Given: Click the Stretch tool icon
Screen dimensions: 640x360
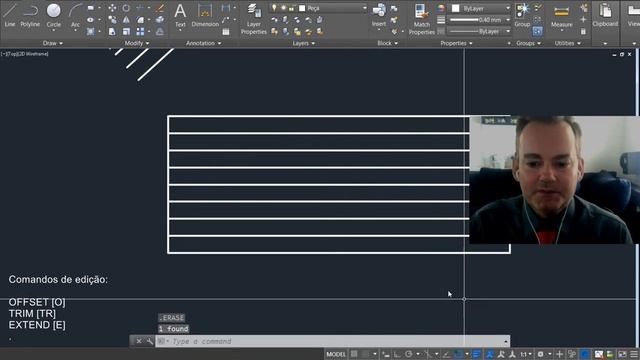Looking at the screenshot, I should [112, 31].
